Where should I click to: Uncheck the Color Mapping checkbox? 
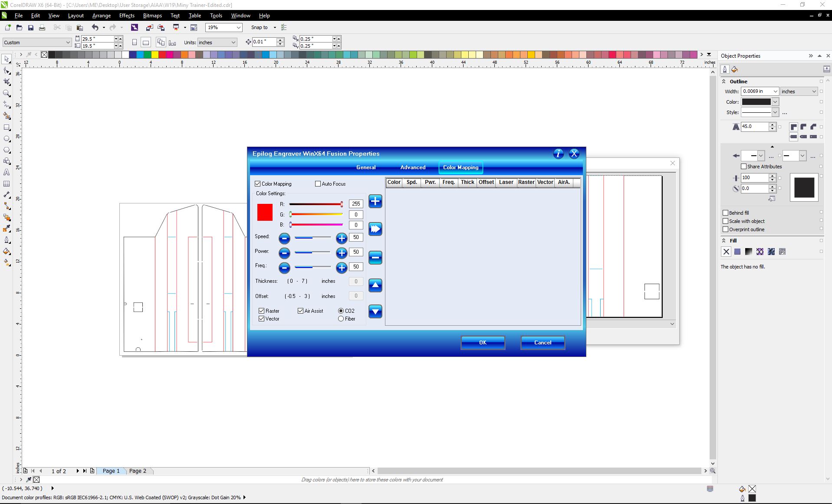[258, 184]
